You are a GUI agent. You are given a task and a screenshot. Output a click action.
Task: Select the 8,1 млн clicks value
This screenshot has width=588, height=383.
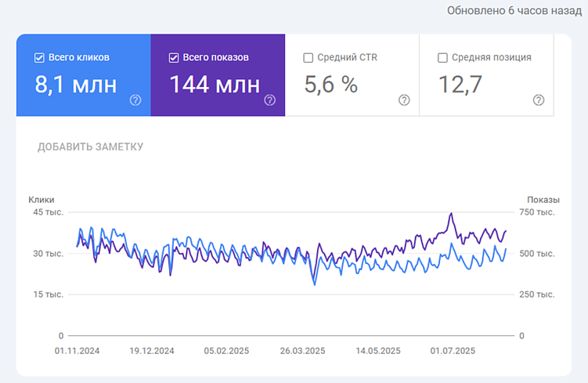pos(75,85)
